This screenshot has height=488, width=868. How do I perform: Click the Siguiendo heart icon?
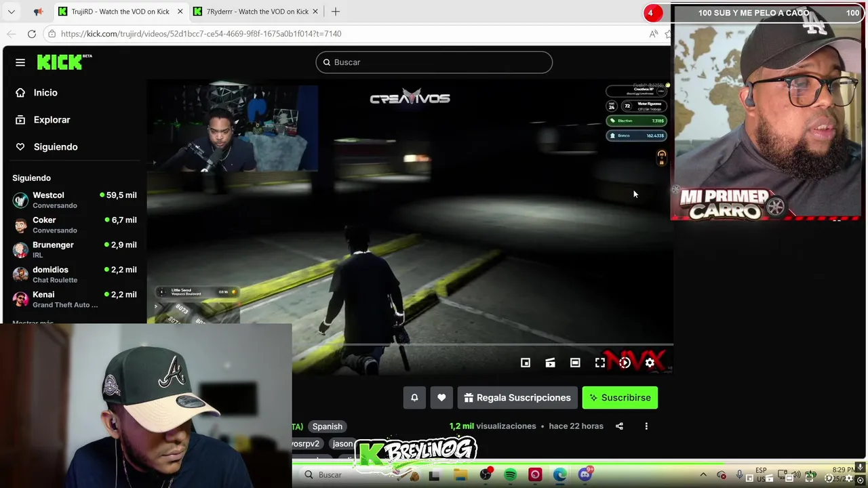[20, 147]
